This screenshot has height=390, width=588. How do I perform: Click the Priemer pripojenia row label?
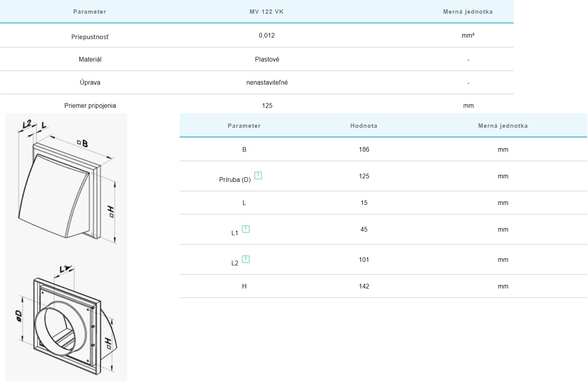click(90, 106)
